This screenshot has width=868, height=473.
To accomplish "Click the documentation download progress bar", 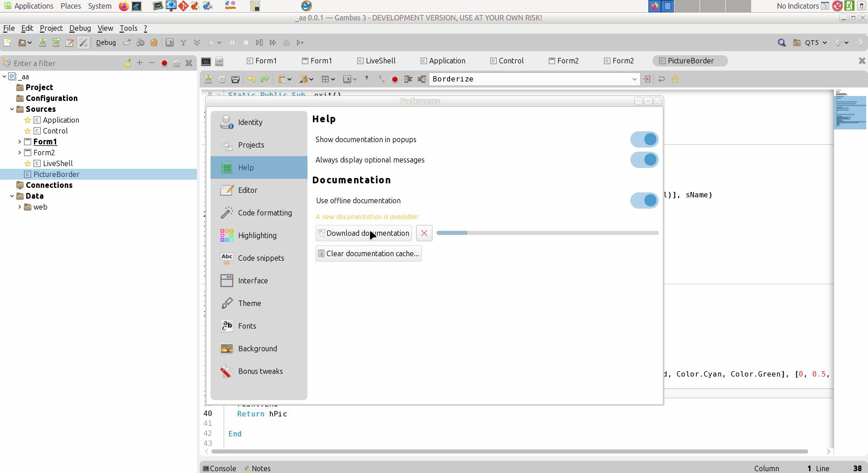I will click(547, 233).
